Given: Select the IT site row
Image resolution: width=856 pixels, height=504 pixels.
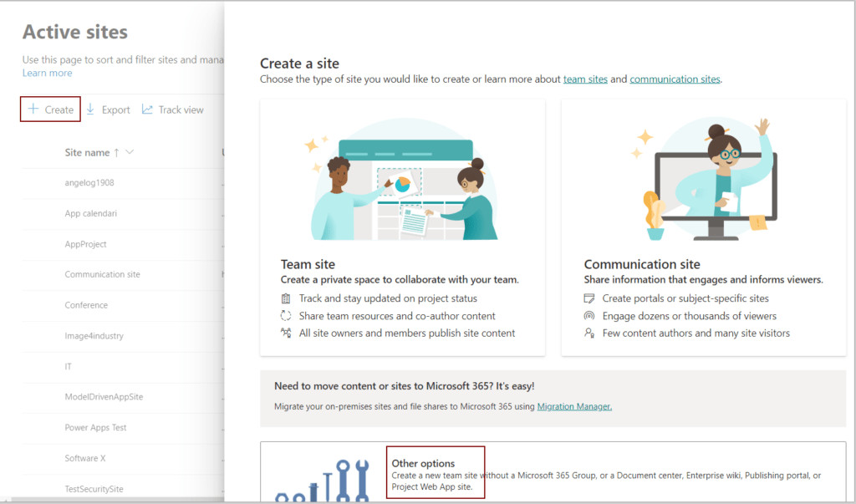Looking at the screenshot, I should click(x=69, y=366).
